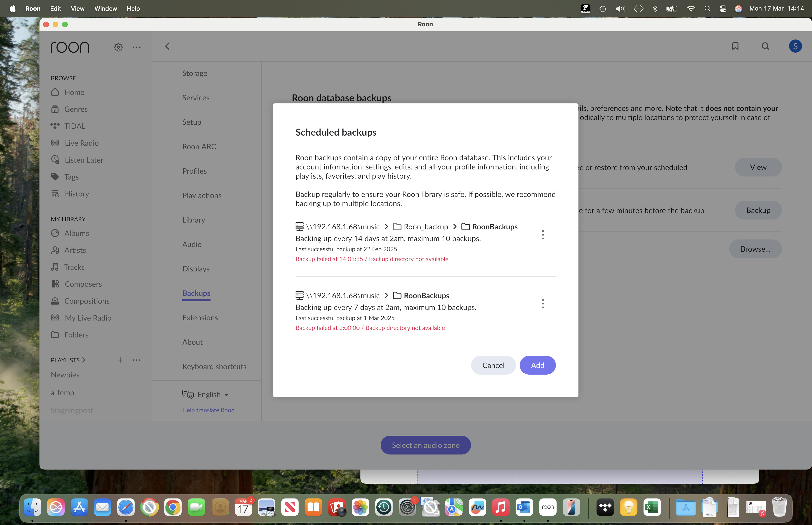The width and height of the screenshot is (812, 525).
Task: Open Genres in sidebar
Action: [69, 109]
